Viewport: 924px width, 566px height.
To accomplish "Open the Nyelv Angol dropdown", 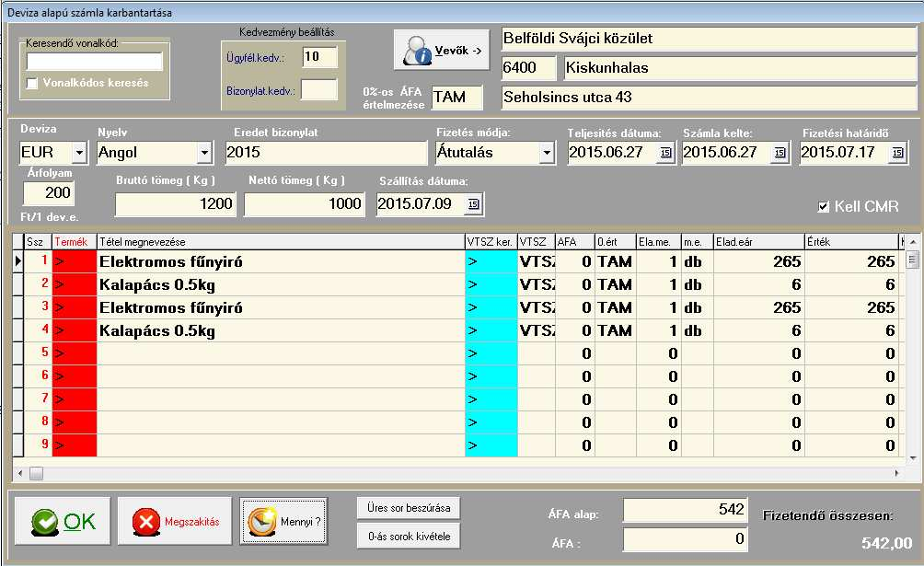I will (204, 153).
